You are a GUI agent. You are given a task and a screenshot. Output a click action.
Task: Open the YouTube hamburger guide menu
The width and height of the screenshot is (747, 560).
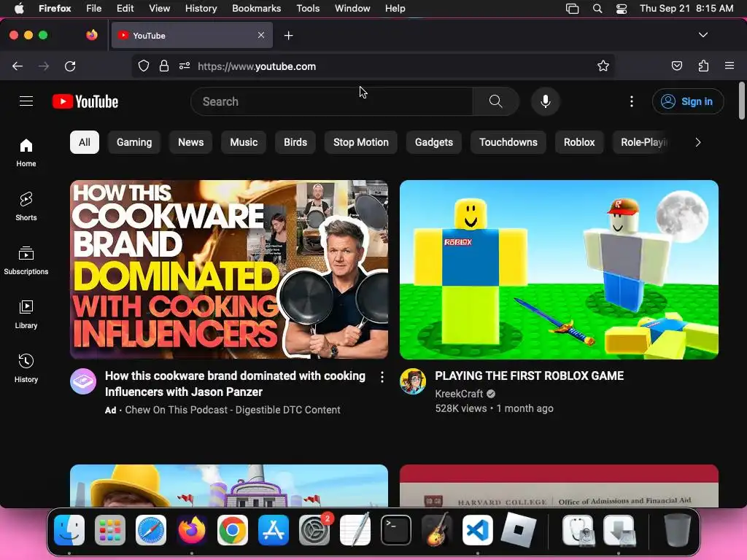pyautogui.click(x=26, y=101)
